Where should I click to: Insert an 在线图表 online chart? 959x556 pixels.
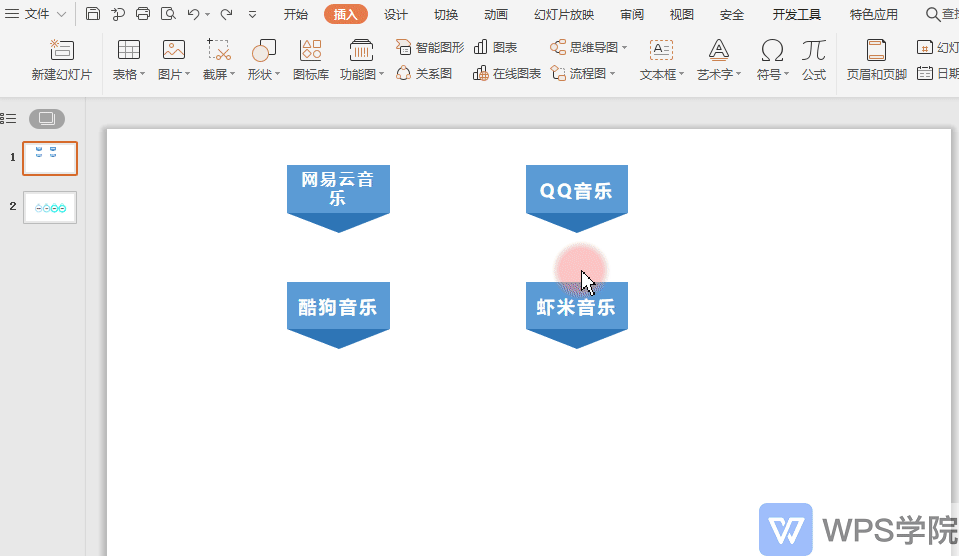pyautogui.click(x=507, y=74)
